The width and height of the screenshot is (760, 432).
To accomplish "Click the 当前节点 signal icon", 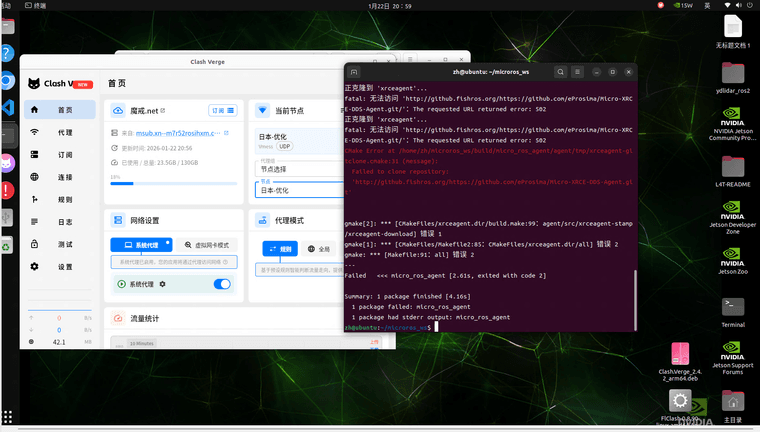I will click(x=262, y=111).
